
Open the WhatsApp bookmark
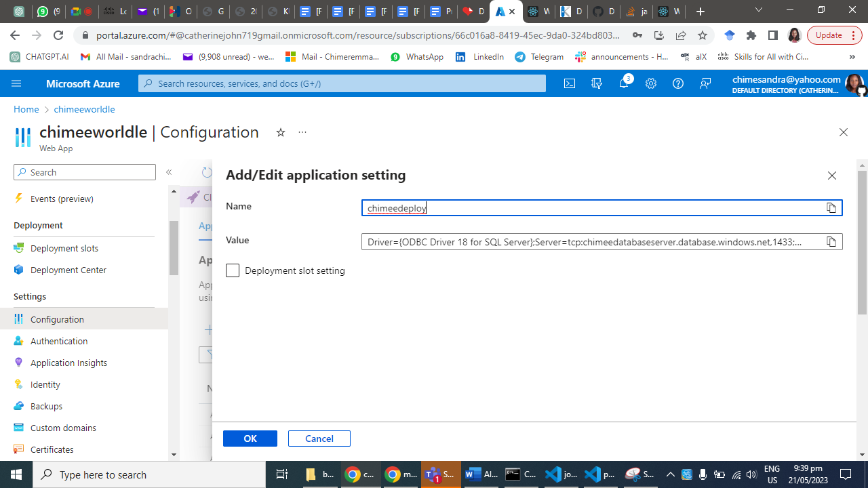pyautogui.click(x=417, y=57)
